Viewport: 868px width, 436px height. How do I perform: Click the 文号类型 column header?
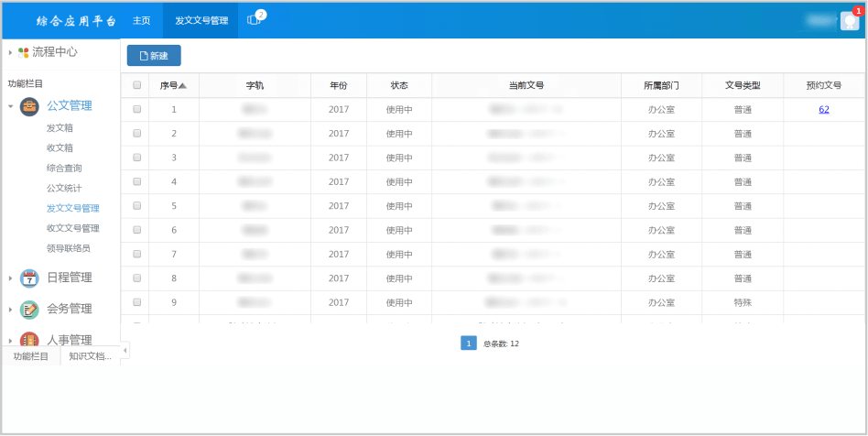coord(743,86)
